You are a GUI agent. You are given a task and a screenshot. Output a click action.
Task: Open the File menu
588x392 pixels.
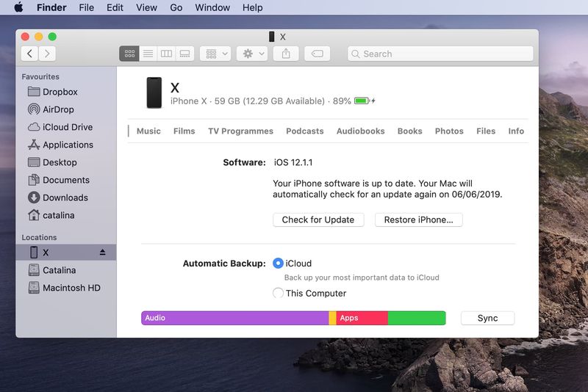tap(86, 7)
